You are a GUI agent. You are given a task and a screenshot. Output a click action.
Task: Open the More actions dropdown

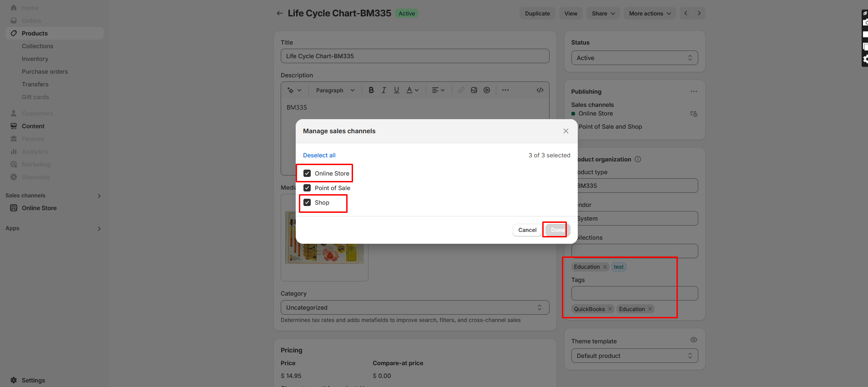(x=650, y=13)
